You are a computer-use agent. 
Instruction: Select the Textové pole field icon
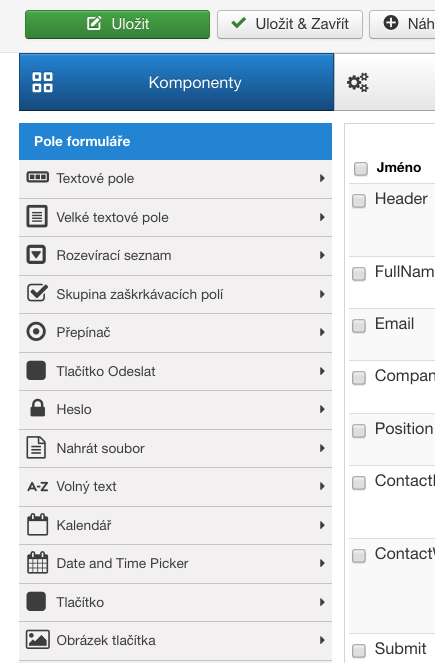[x=38, y=177]
